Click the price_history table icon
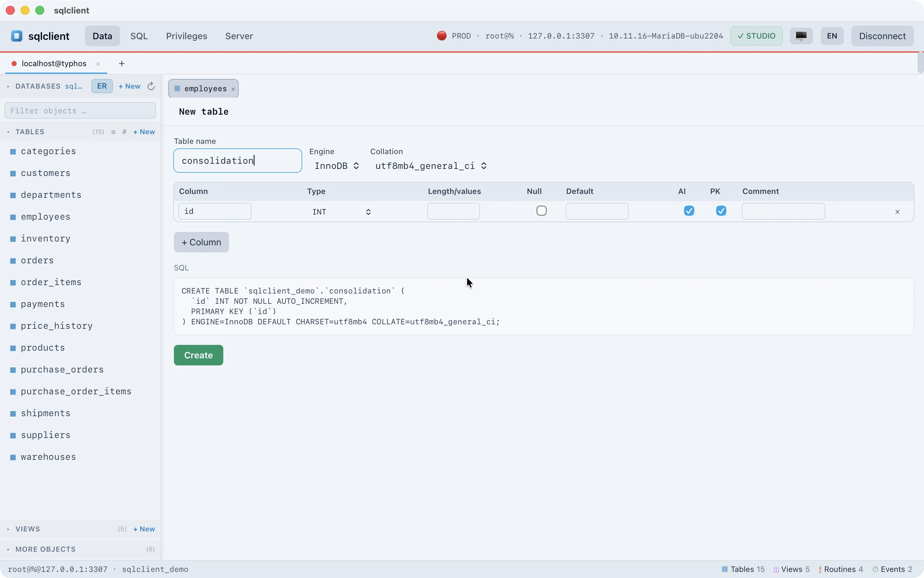Image resolution: width=924 pixels, height=578 pixels. click(13, 326)
